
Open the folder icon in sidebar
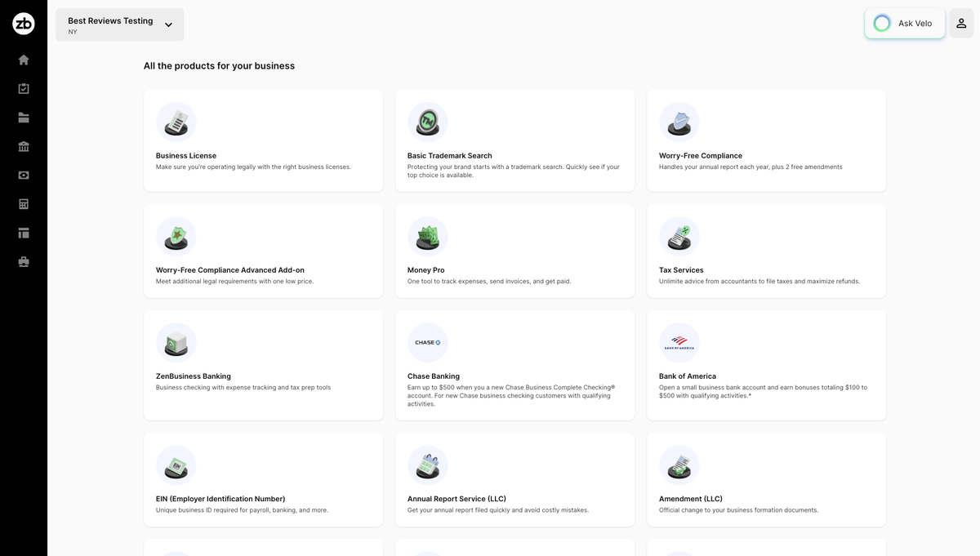(24, 118)
